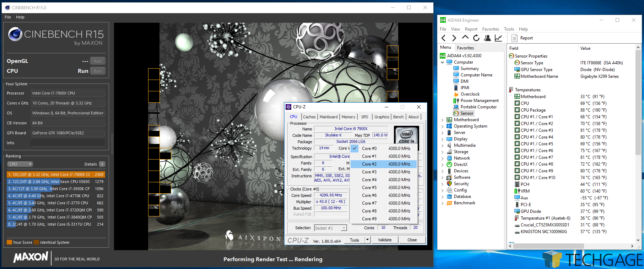Click the Tools button in CPU-Z
The image size is (644, 269).
[x=355, y=240]
